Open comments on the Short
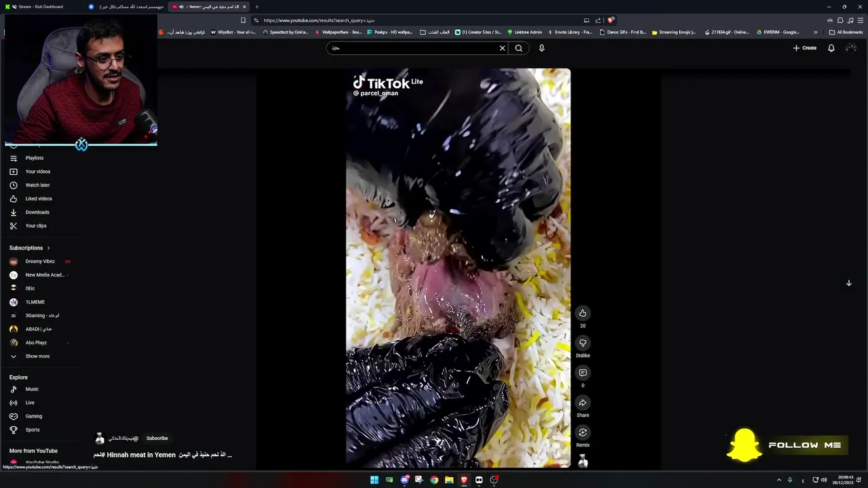Screen dimensions: 868x488 [583, 373]
